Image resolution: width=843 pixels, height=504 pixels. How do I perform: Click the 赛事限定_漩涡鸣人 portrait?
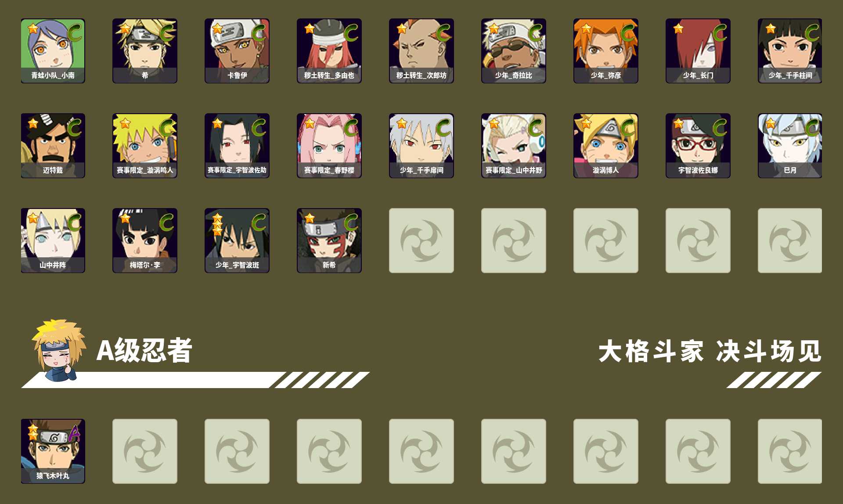145,146
